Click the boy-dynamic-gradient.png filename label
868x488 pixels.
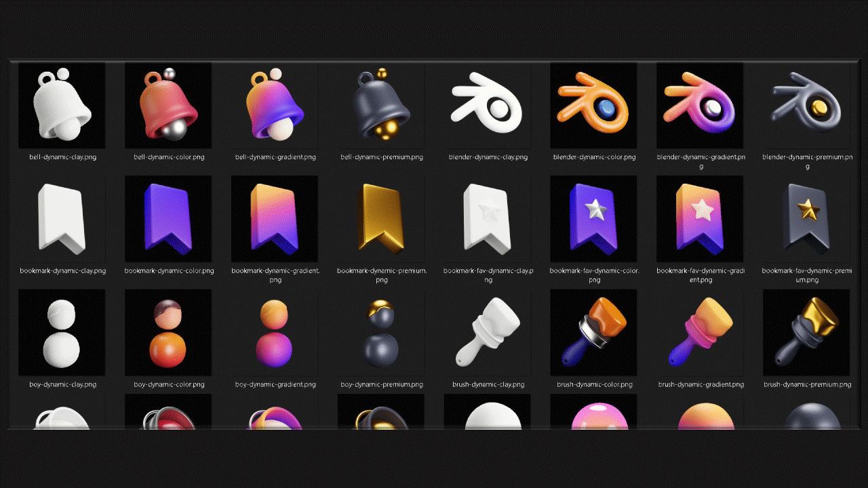point(275,384)
